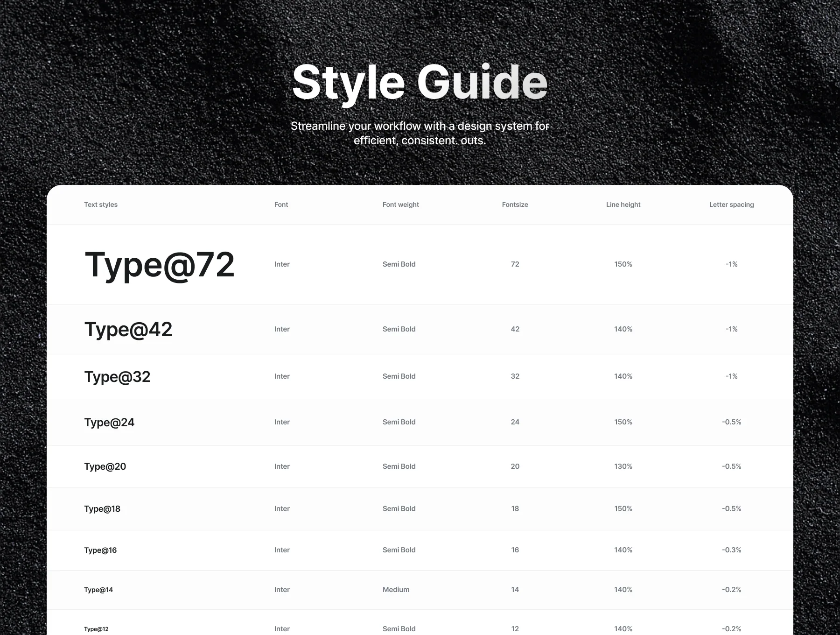Viewport: 840px width, 635px height.
Task: Click the Type@14 sample text
Action: pyautogui.click(x=98, y=590)
